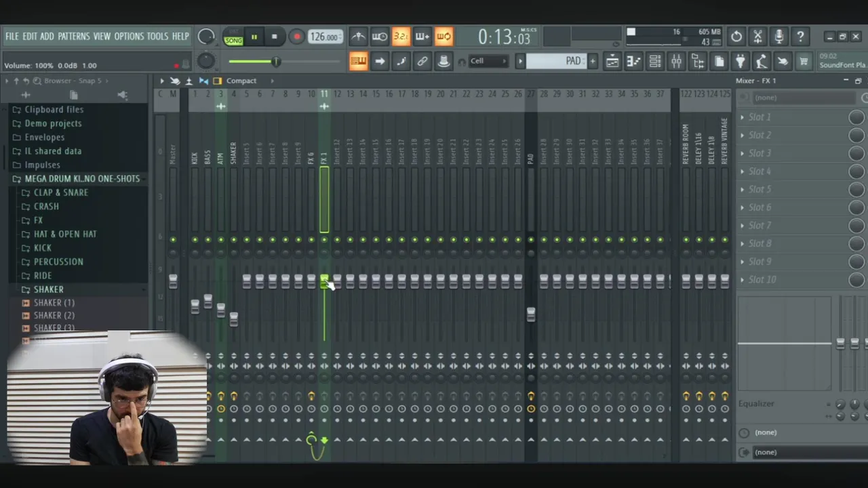868x488 pixels.
Task: Open the plugin picker plug icon
Action: 740,62
